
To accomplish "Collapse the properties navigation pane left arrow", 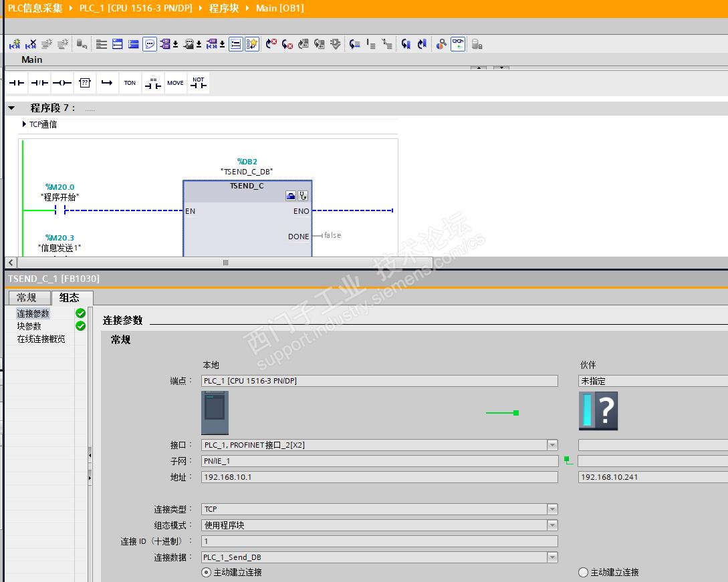I will (x=90, y=455).
